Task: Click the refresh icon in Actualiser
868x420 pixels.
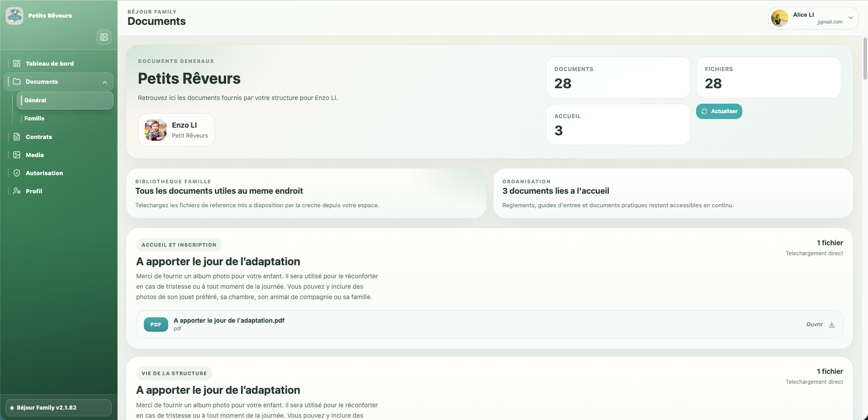Action: pyautogui.click(x=704, y=111)
